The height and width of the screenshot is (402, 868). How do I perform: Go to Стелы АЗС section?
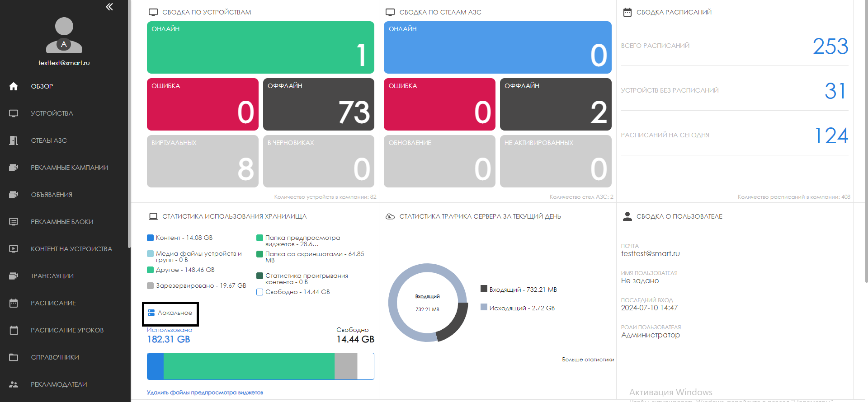coord(49,140)
